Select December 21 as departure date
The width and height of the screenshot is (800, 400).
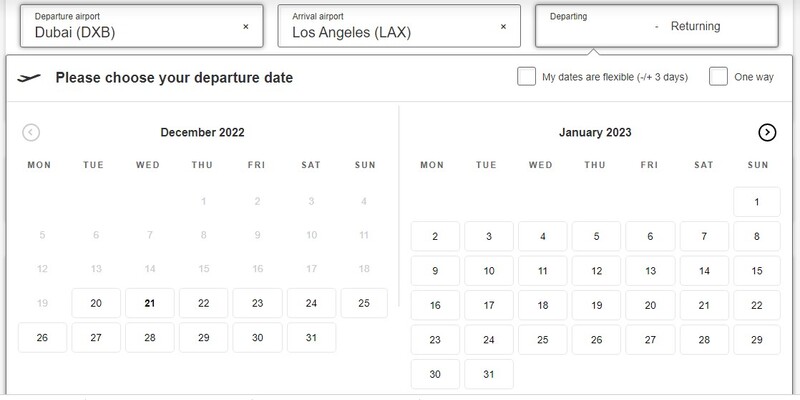149,304
